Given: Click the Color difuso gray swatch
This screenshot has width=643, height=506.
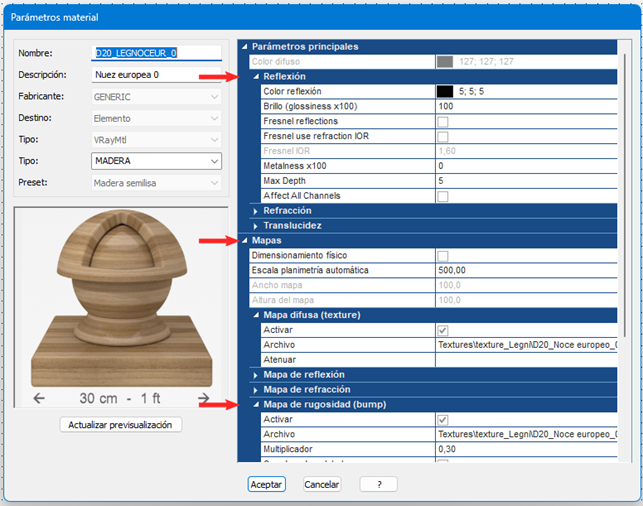Looking at the screenshot, I should pos(445,62).
